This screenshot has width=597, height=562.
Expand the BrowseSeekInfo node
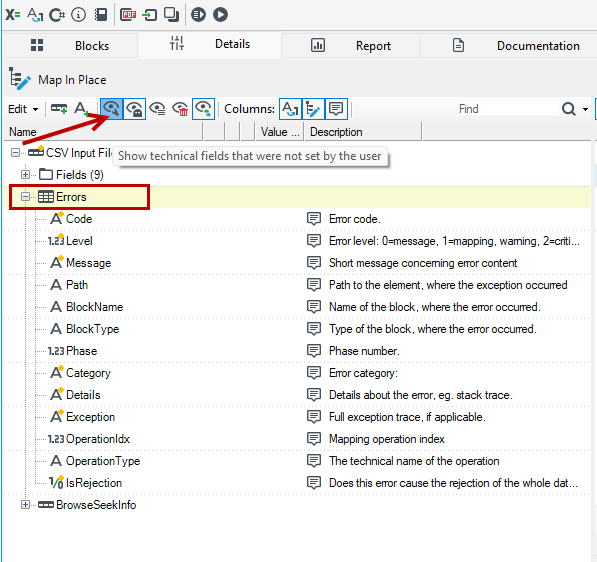(x=25, y=505)
